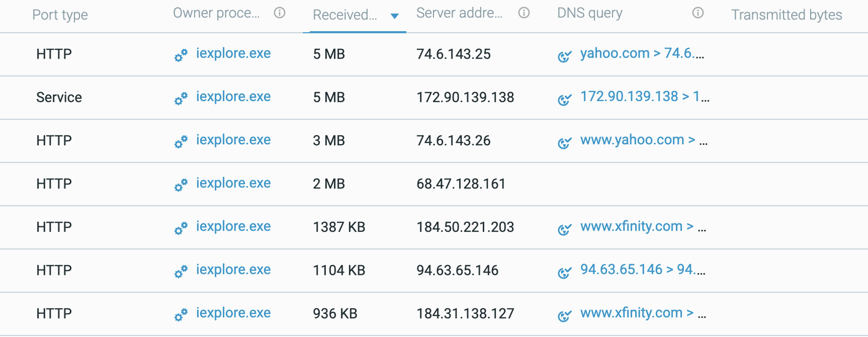Click the process gear icon in the Service row
The image size is (868, 337).
tap(181, 98)
